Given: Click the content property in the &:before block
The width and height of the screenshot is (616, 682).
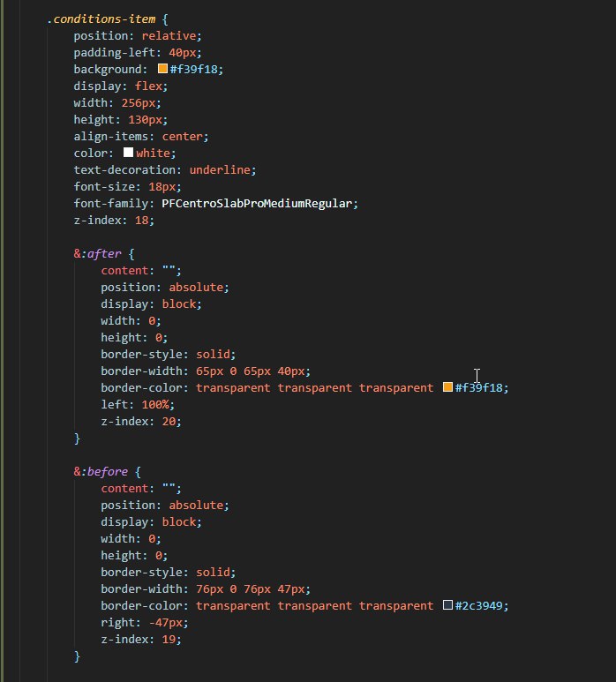Looking at the screenshot, I should [x=124, y=489].
